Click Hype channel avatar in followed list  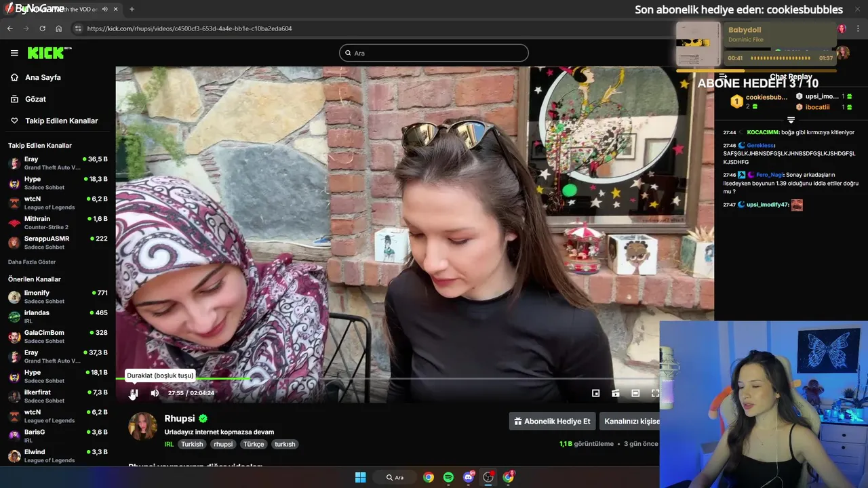pyautogui.click(x=14, y=183)
